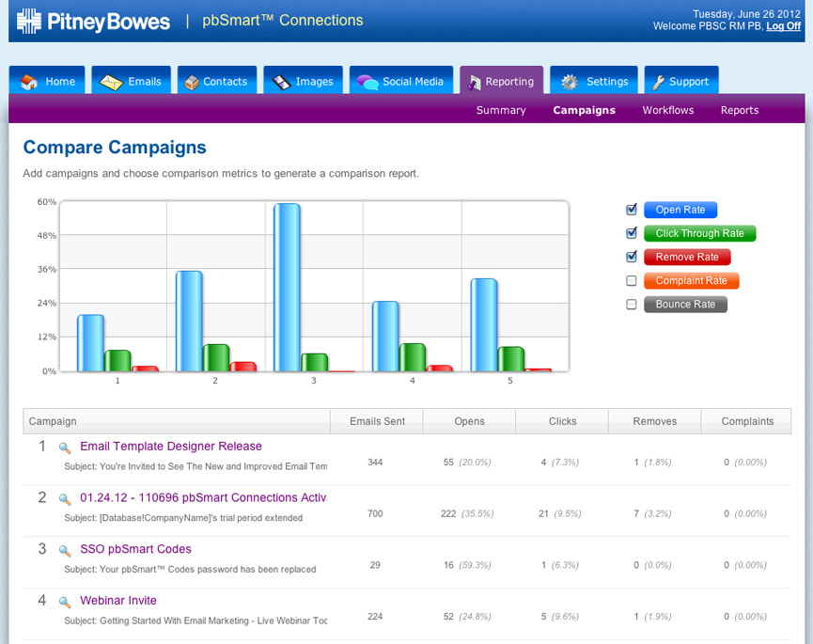Open the Webinar Invite campaign
The image size is (813, 644).
[x=118, y=600]
